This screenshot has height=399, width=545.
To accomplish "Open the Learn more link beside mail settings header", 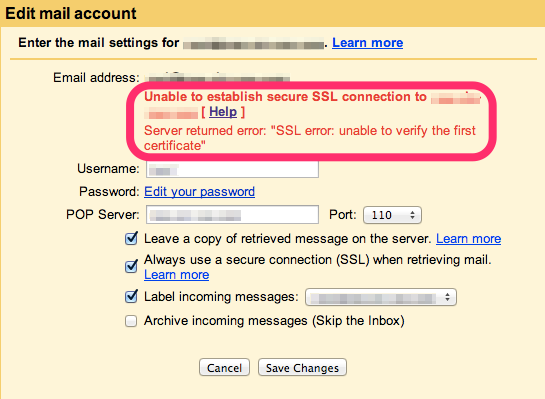I will tap(367, 43).
